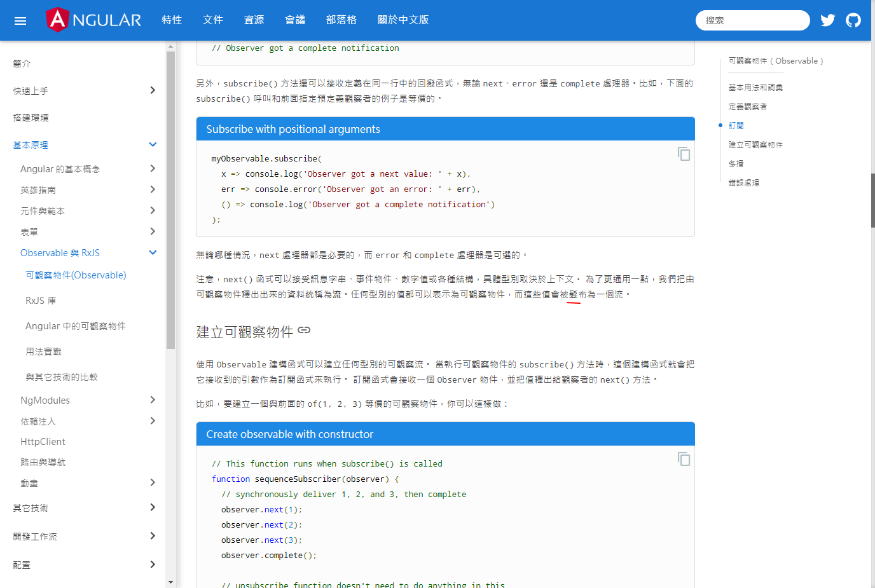Click inside the 搜索 search box
The width and height of the screenshot is (875, 588).
coord(752,20)
